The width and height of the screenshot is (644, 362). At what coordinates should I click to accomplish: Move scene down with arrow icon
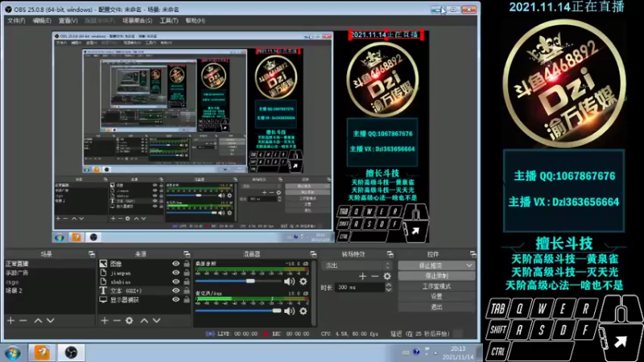tap(51, 320)
